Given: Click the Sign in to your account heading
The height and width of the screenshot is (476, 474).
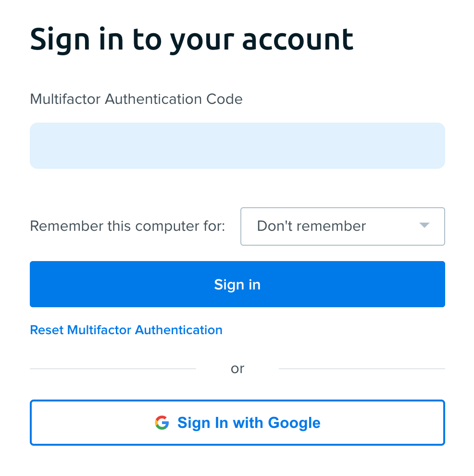Looking at the screenshot, I should pos(191,39).
